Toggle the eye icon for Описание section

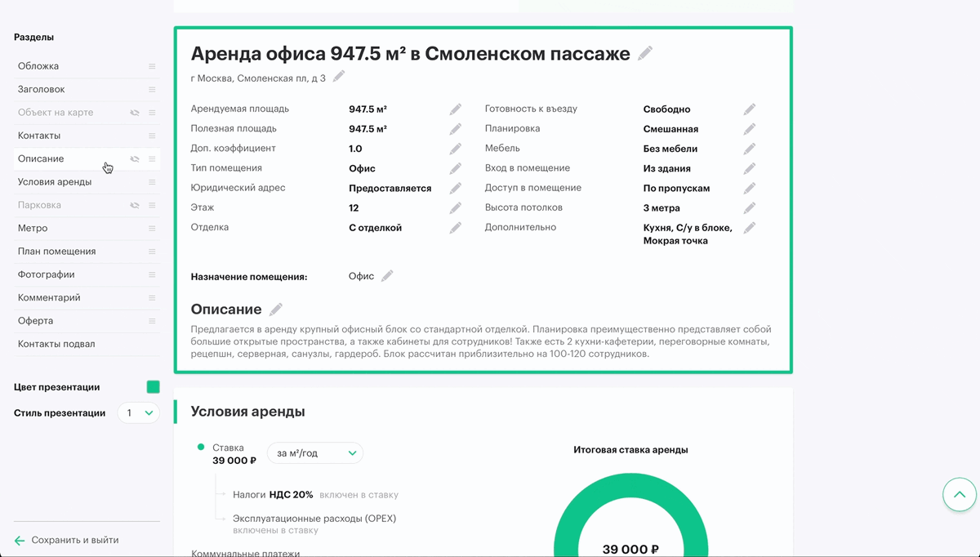coord(135,158)
